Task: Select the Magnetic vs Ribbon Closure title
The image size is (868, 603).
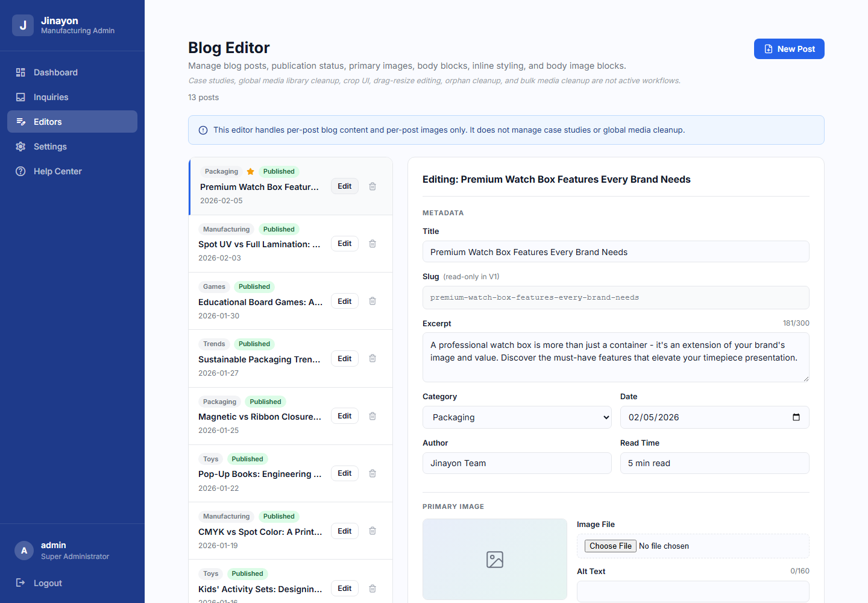Action: click(x=260, y=417)
